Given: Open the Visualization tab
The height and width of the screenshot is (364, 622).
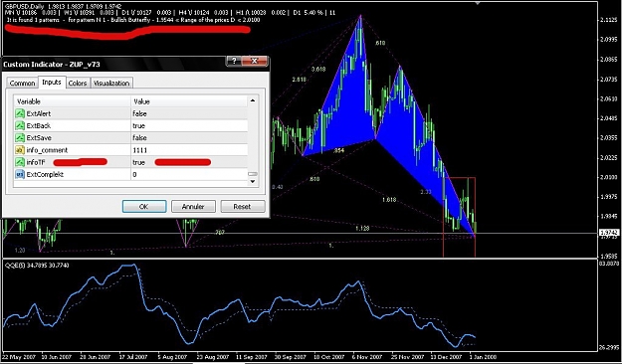Looking at the screenshot, I should point(111,83).
